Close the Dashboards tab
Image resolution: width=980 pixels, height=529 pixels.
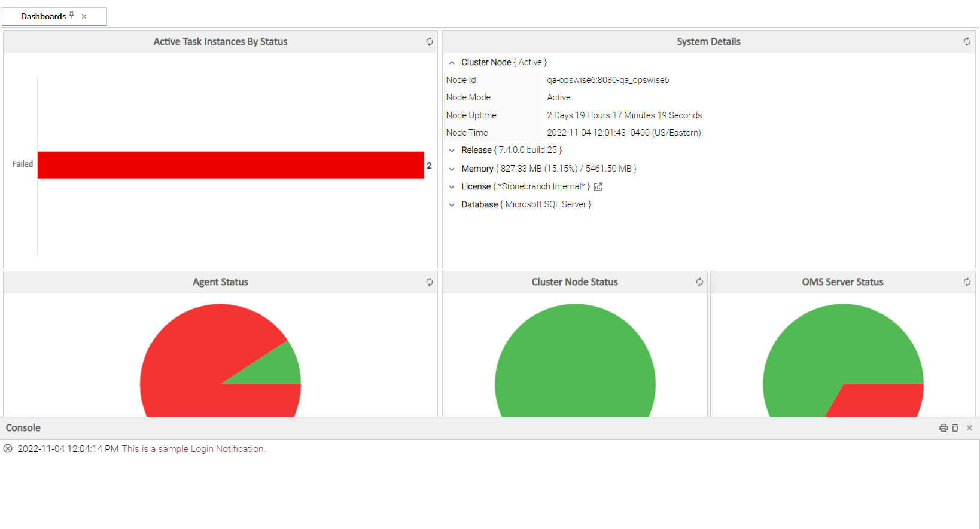click(x=84, y=17)
